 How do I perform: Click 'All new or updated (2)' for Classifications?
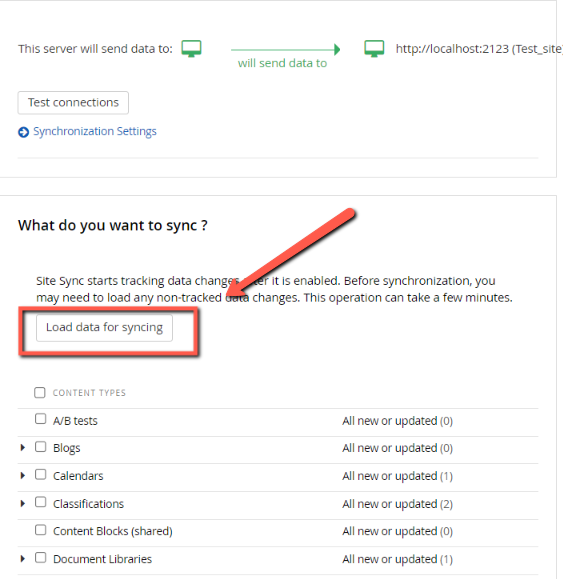(397, 504)
